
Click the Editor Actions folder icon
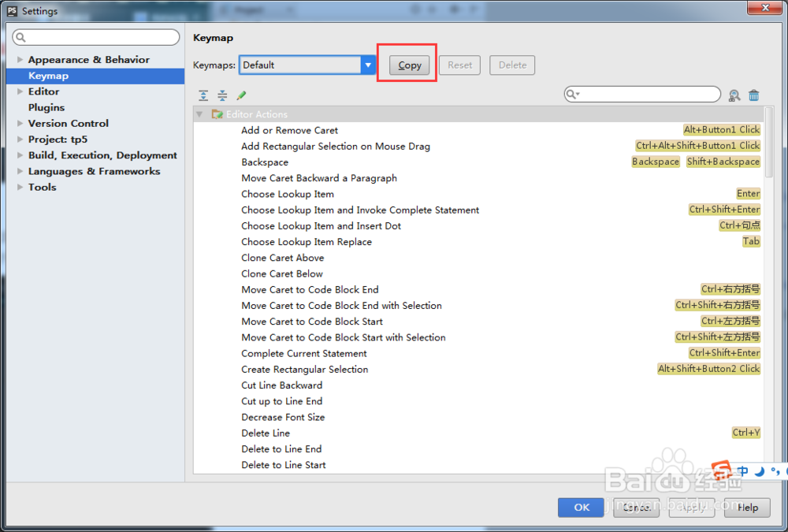217,114
